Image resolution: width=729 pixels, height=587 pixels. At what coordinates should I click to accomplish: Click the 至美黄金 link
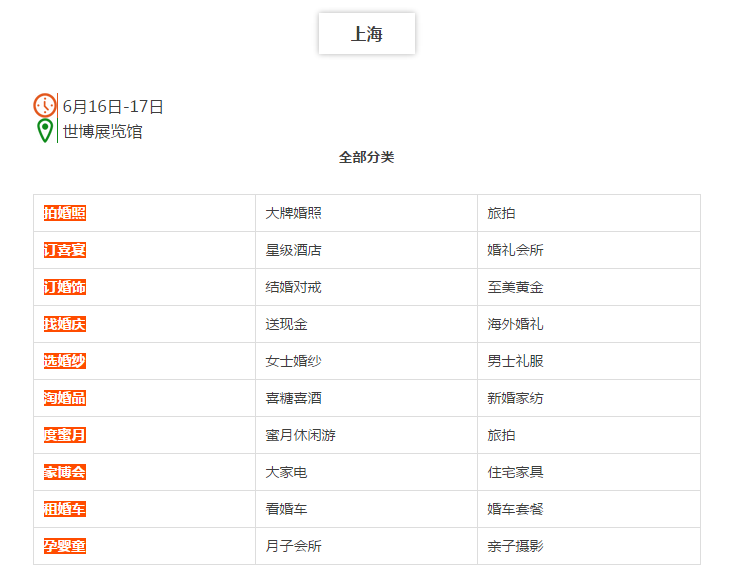515,287
